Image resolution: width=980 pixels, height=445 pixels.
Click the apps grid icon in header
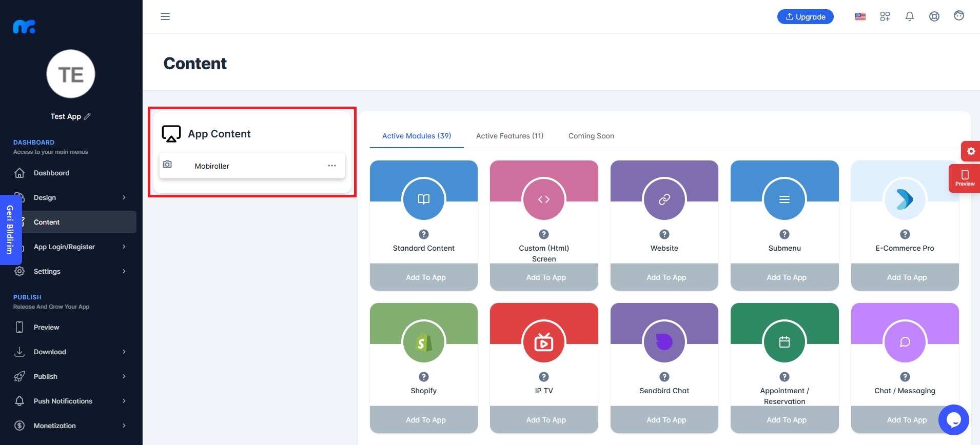(885, 16)
